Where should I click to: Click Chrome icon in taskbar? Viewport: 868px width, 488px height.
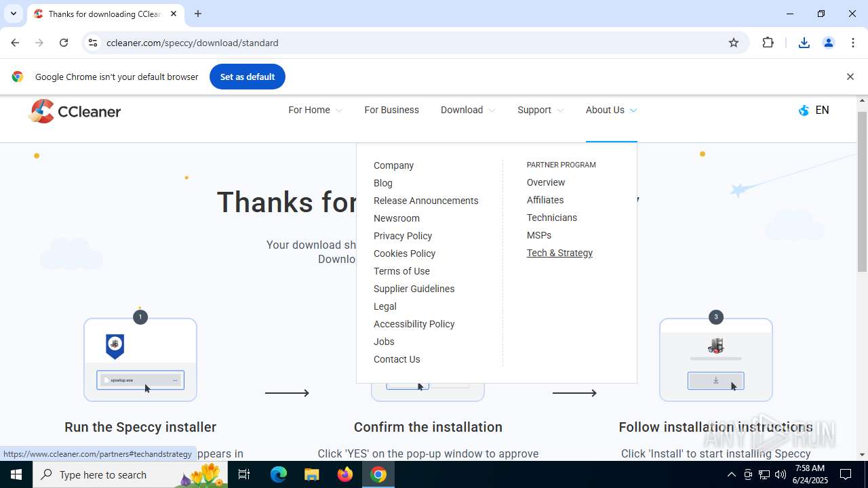[x=378, y=474]
